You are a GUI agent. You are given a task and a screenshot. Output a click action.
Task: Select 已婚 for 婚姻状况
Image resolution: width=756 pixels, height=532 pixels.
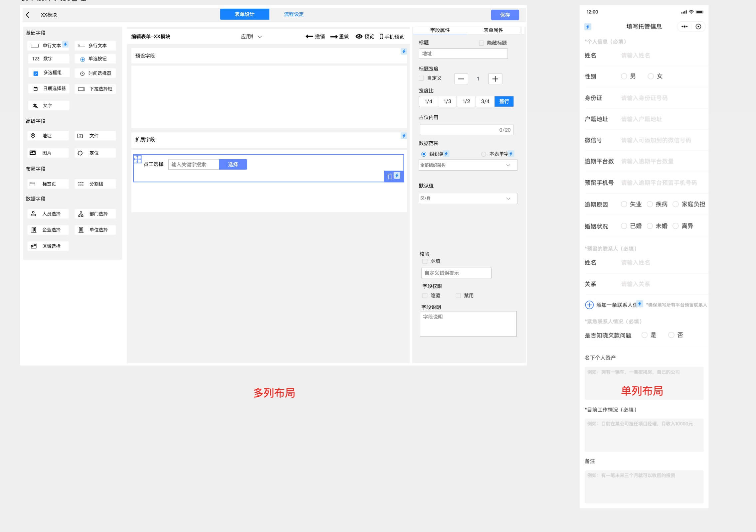point(624,226)
